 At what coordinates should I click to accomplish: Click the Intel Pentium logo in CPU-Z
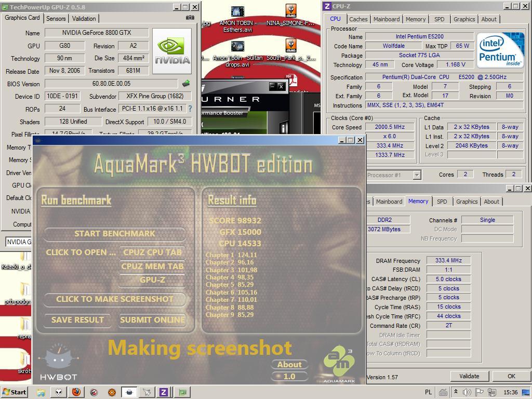pyautogui.click(x=500, y=50)
